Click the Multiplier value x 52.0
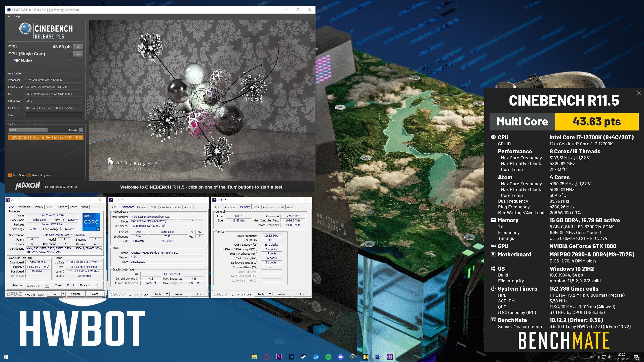The image size is (644, 362). (x=38, y=267)
